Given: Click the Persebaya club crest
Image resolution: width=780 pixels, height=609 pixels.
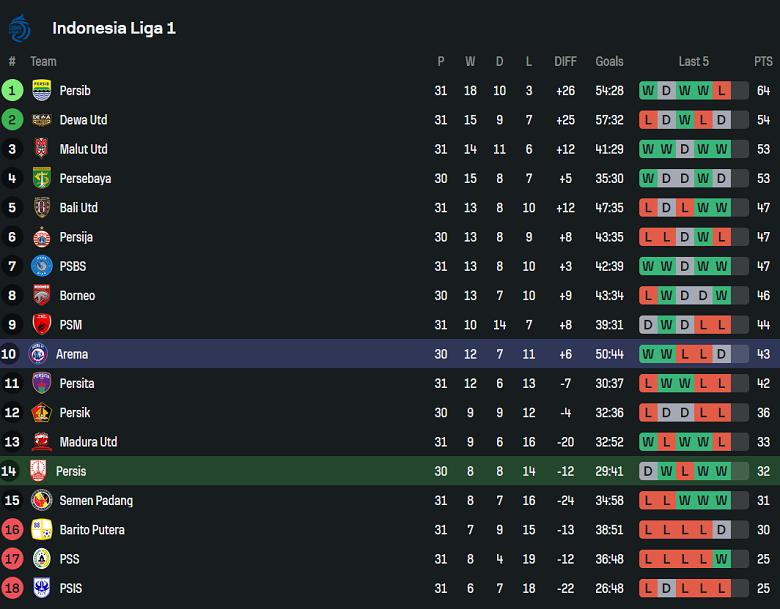Looking at the screenshot, I should tap(41, 179).
